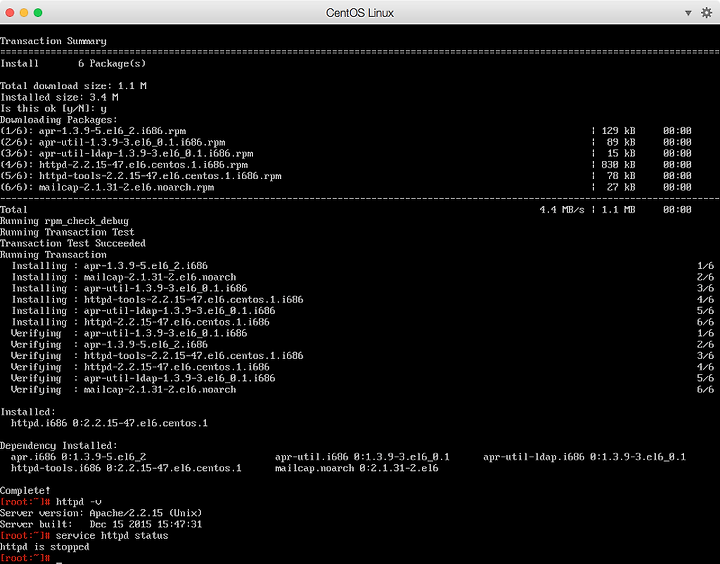
Task: Click the 'CentOS Linux' window title
Action: [x=360, y=13]
